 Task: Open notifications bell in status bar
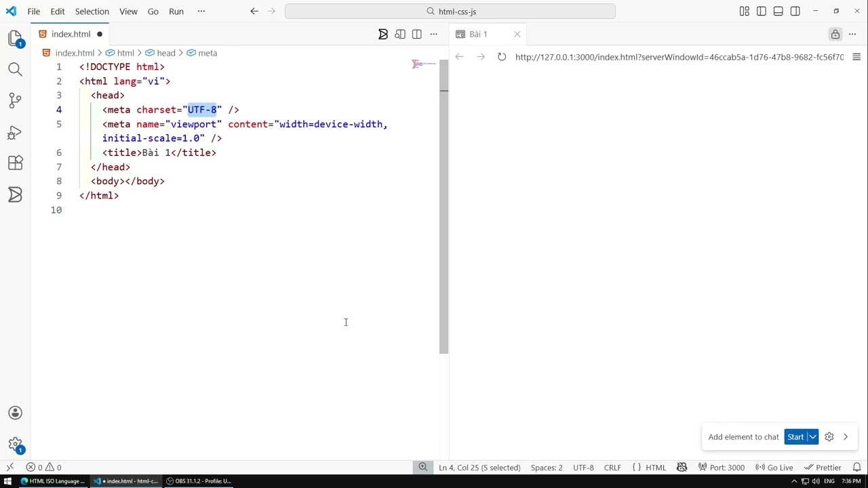pyautogui.click(x=856, y=467)
